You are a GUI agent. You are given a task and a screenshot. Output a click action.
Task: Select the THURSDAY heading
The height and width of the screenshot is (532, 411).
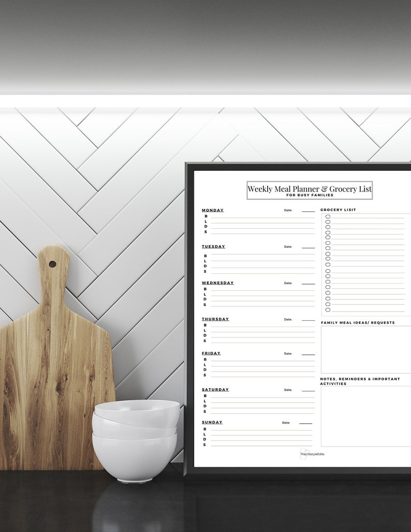pyautogui.click(x=215, y=319)
